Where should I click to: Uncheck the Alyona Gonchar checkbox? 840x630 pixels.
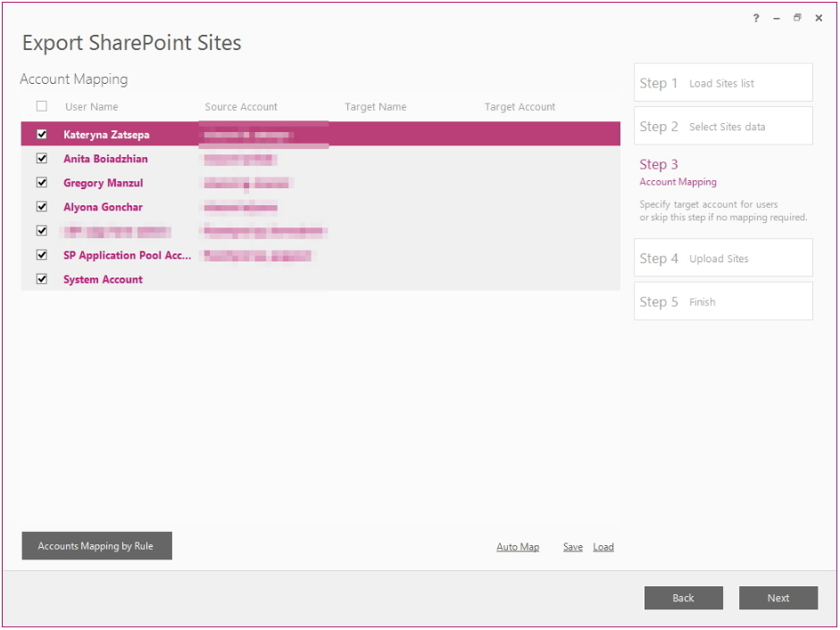[41, 206]
